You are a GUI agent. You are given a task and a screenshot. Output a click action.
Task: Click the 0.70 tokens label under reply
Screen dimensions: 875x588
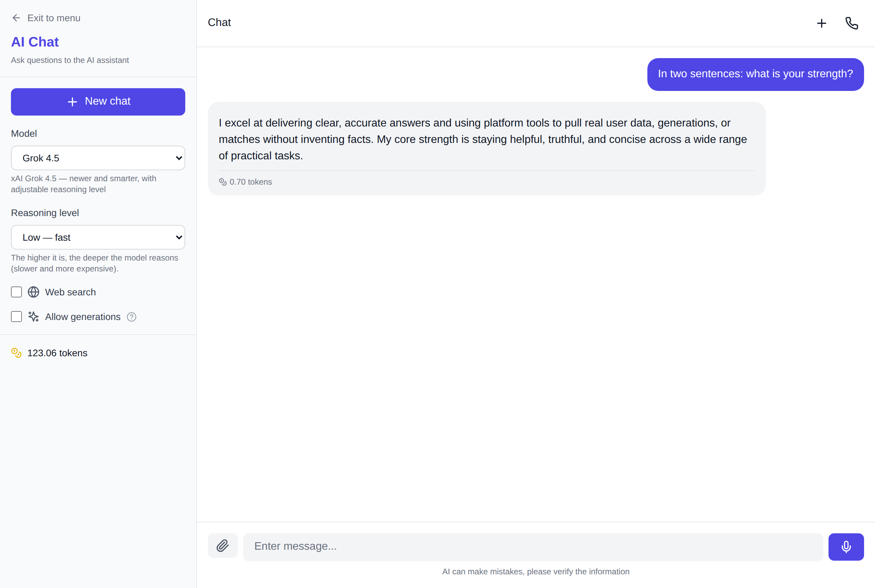(251, 182)
